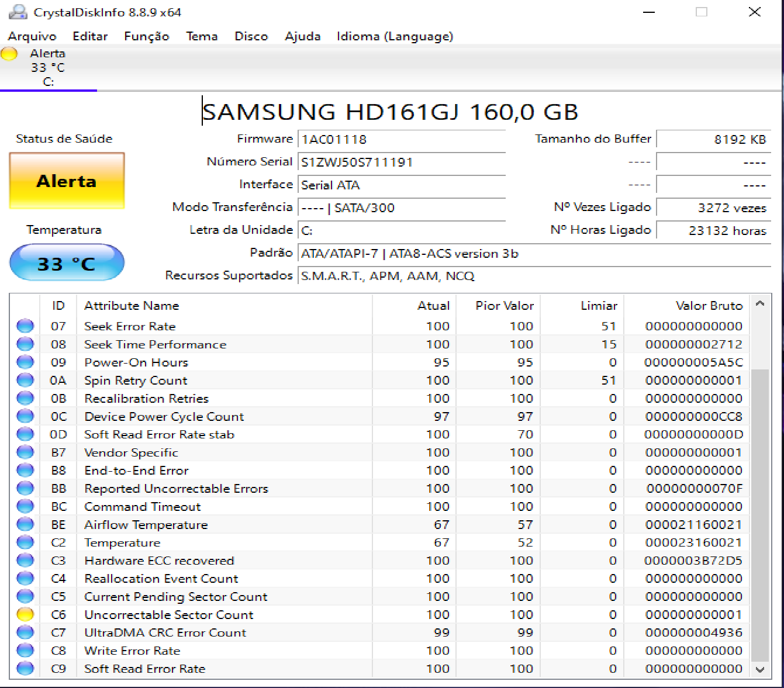784x688 pixels.
Task: Select the raw value 000000005A5C of Power-On Hours
Action: tap(693, 362)
